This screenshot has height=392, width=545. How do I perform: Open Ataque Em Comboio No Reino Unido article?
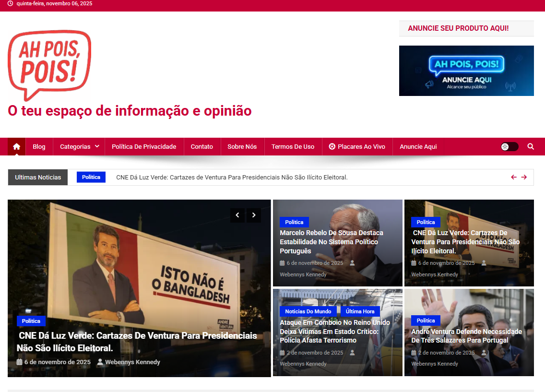pos(335,332)
